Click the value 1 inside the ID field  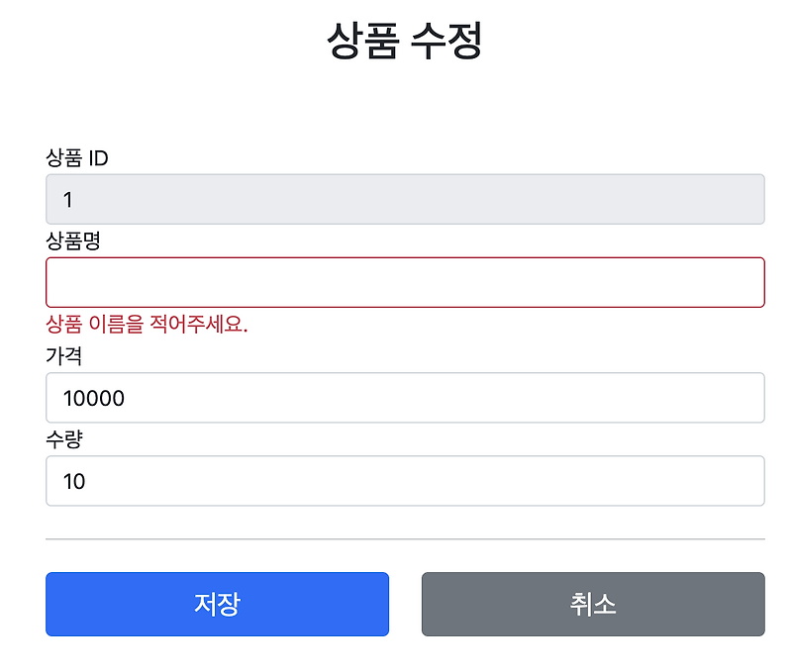pos(65,199)
